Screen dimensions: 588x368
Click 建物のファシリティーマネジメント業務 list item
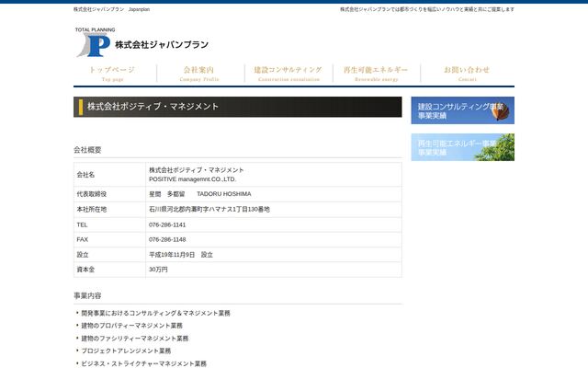[135, 339]
